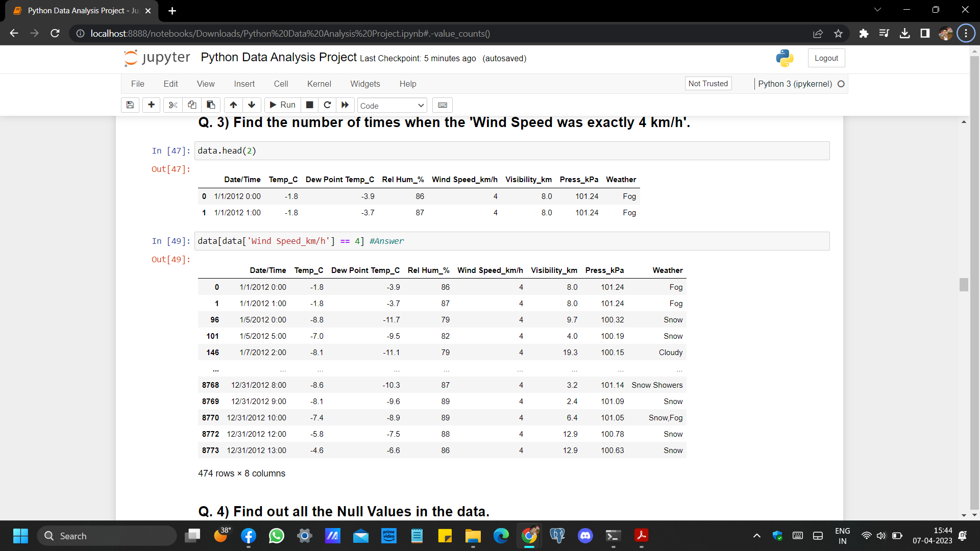Show hidden system tray icons

tap(756, 536)
